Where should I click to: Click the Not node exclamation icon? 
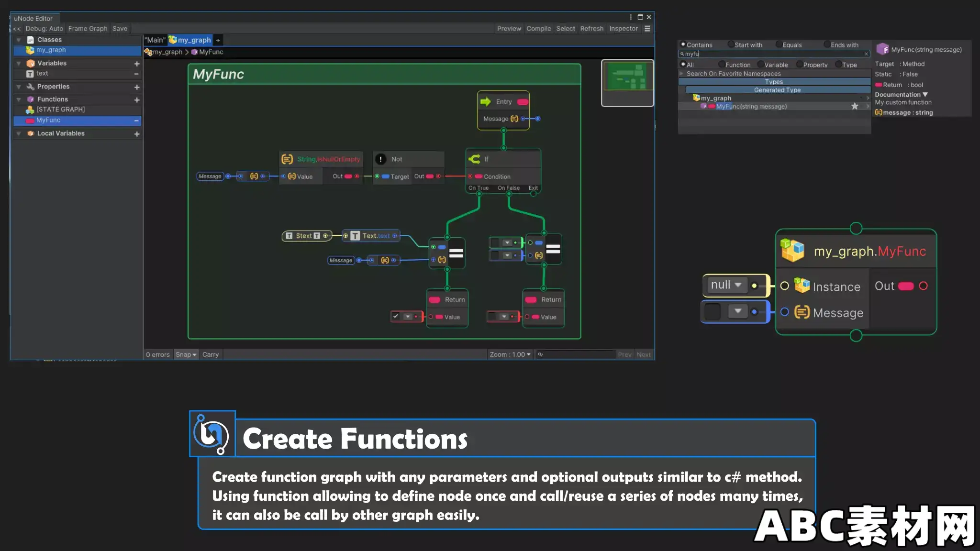point(380,159)
